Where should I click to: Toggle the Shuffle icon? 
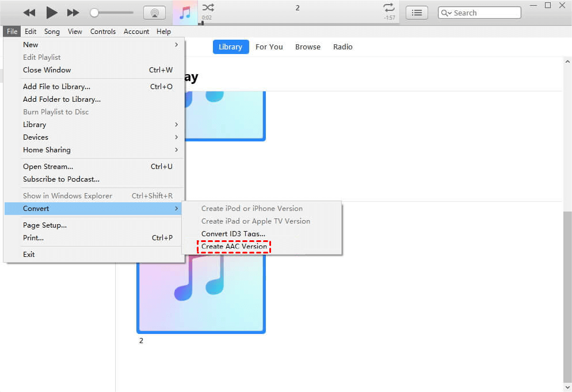[208, 8]
